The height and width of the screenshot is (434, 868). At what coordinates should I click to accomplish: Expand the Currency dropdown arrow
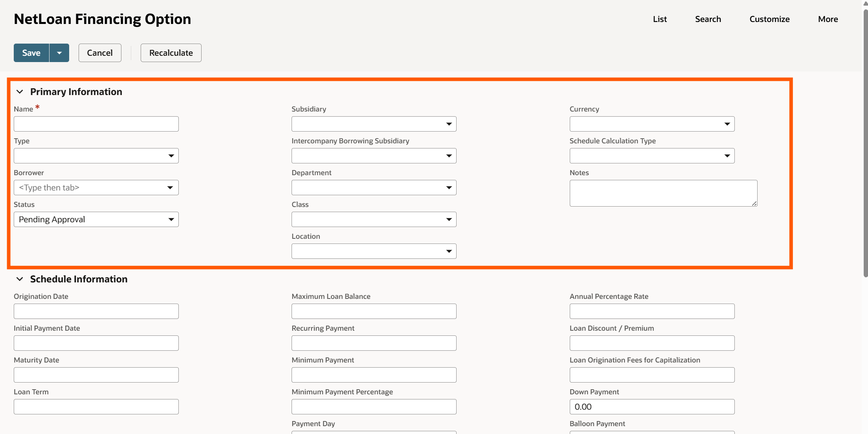click(727, 124)
